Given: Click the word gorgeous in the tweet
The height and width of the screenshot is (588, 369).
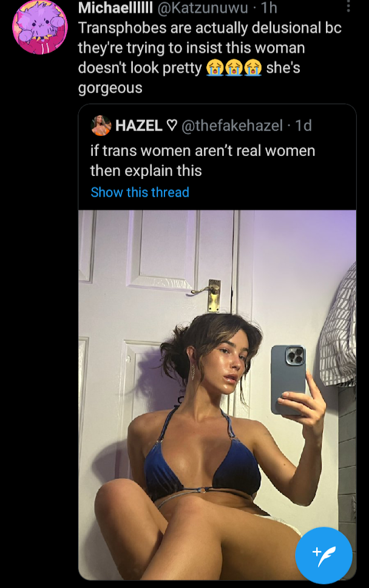Looking at the screenshot, I should click(x=110, y=88).
